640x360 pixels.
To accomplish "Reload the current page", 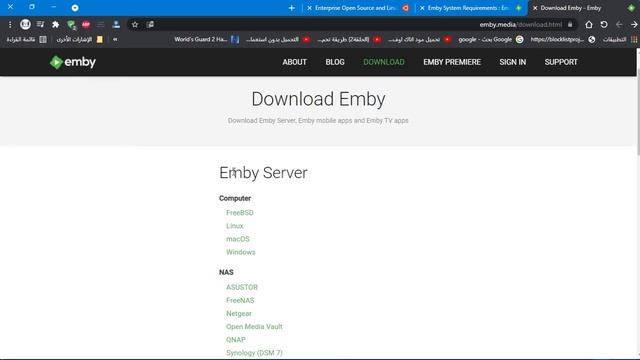I will pyautogui.click(x=604, y=24).
